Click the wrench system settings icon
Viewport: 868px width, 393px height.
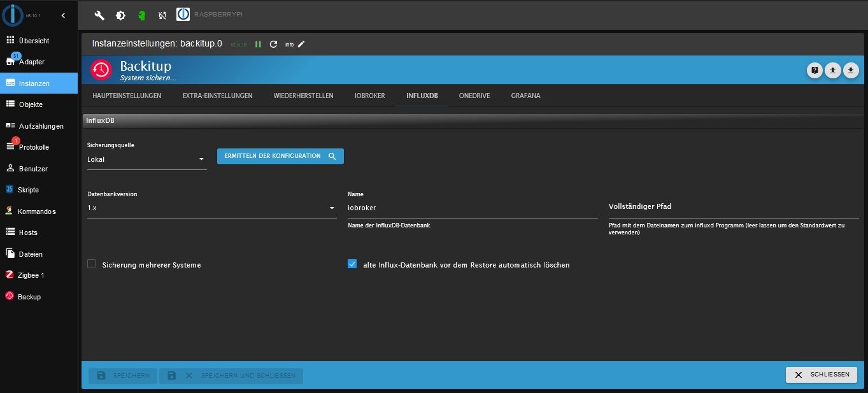click(99, 15)
